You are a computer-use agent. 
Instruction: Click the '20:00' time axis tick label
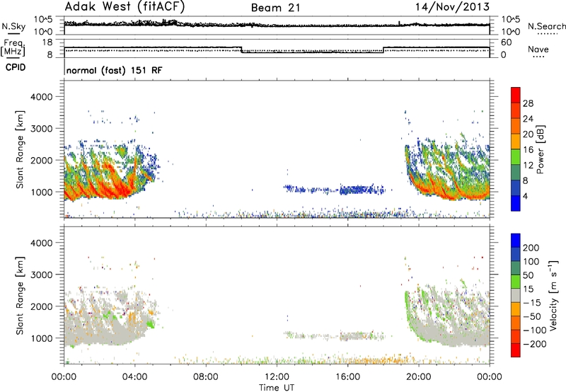[x=418, y=377]
